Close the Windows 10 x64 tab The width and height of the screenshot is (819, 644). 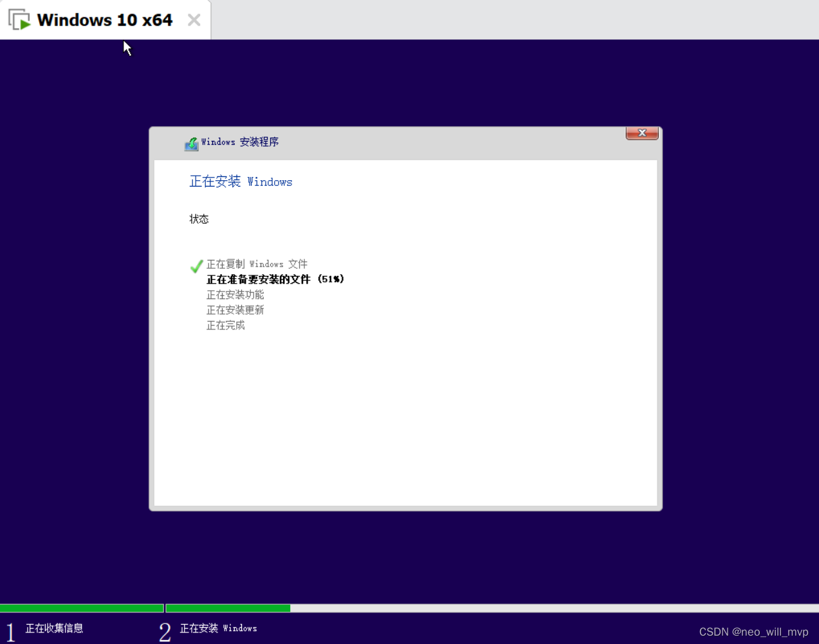pos(194,20)
